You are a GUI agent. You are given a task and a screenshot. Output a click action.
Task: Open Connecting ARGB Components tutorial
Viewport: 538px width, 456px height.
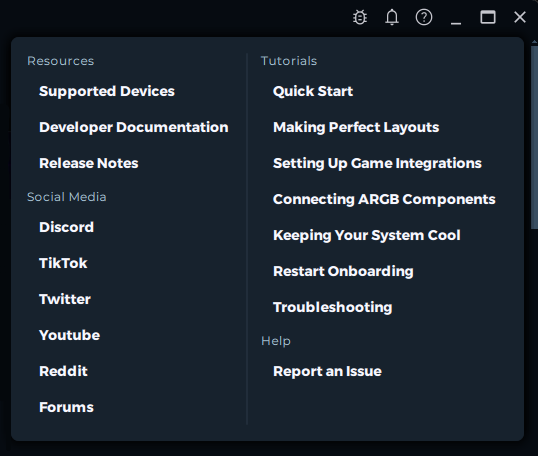[384, 199]
